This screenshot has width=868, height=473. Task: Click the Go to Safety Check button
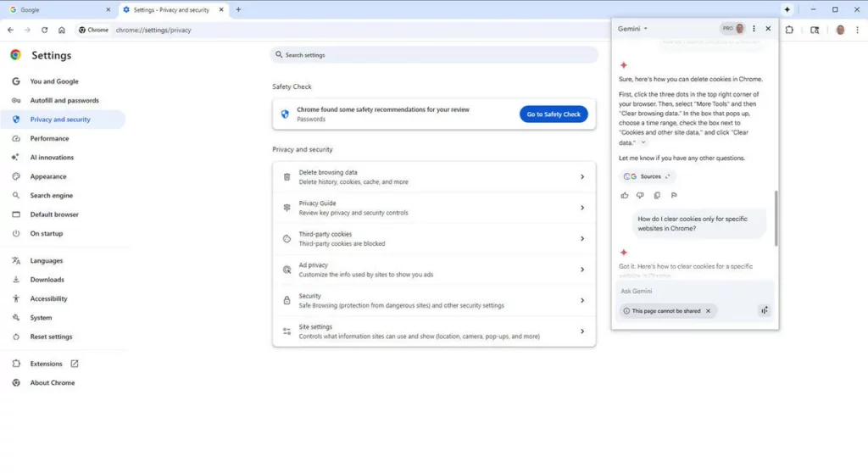554,114
